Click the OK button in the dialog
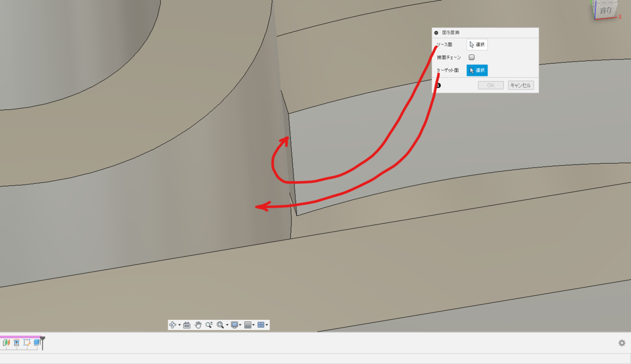The height and width of the screenshot is (364, 631). 491,85
